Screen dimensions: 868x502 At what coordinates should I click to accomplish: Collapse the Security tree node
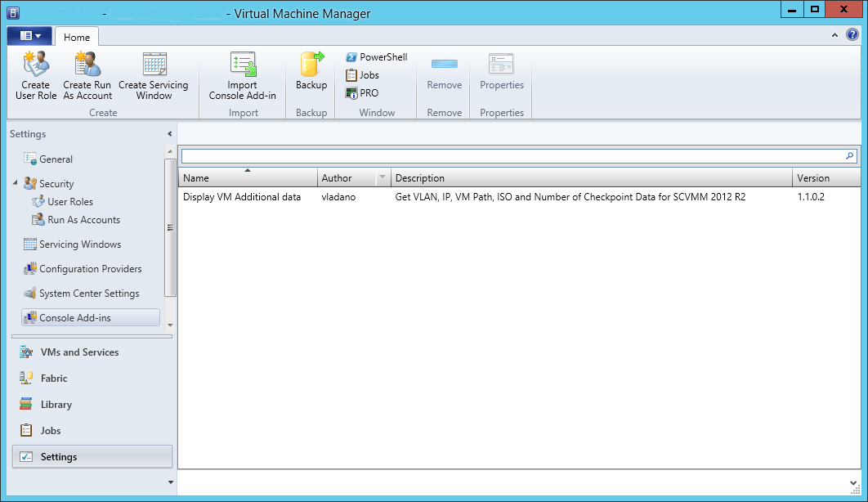coord(15,182)
